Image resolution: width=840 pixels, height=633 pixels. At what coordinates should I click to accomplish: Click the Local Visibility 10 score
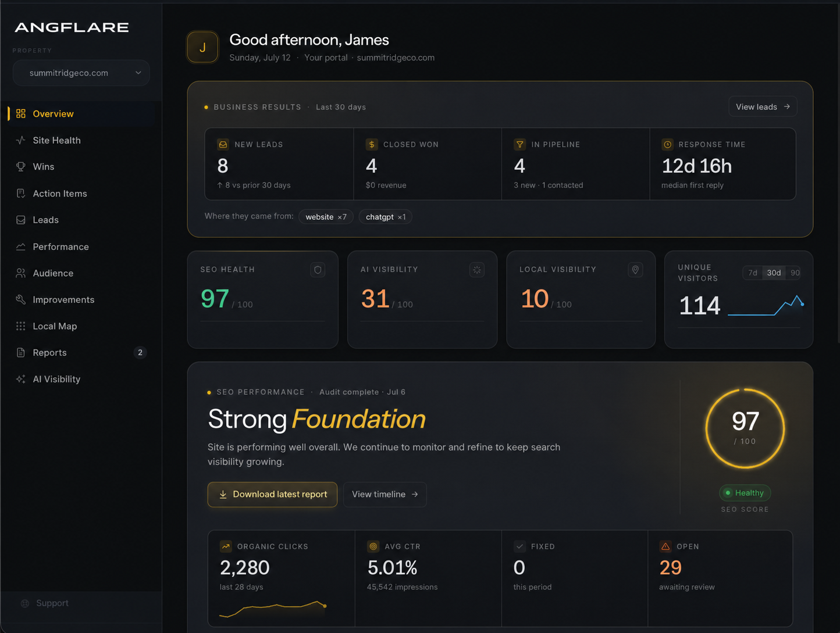click(535, 299)
